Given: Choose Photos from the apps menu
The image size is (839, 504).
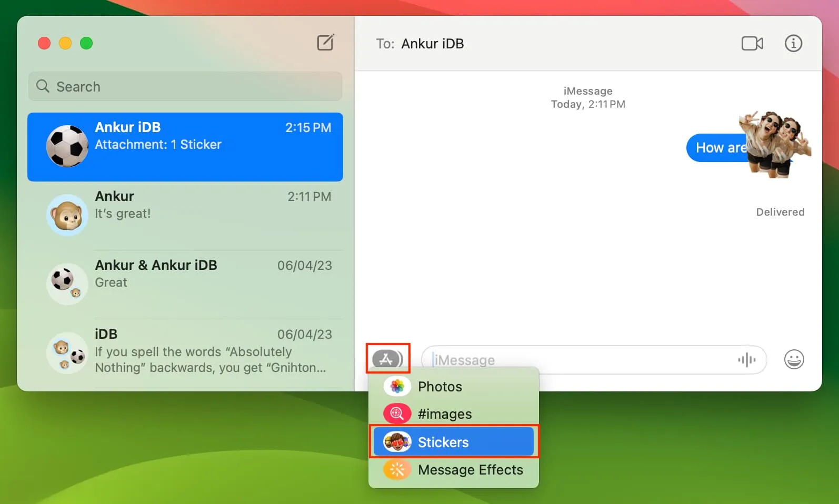Looking at the screenshot, I should pos(453,386).
